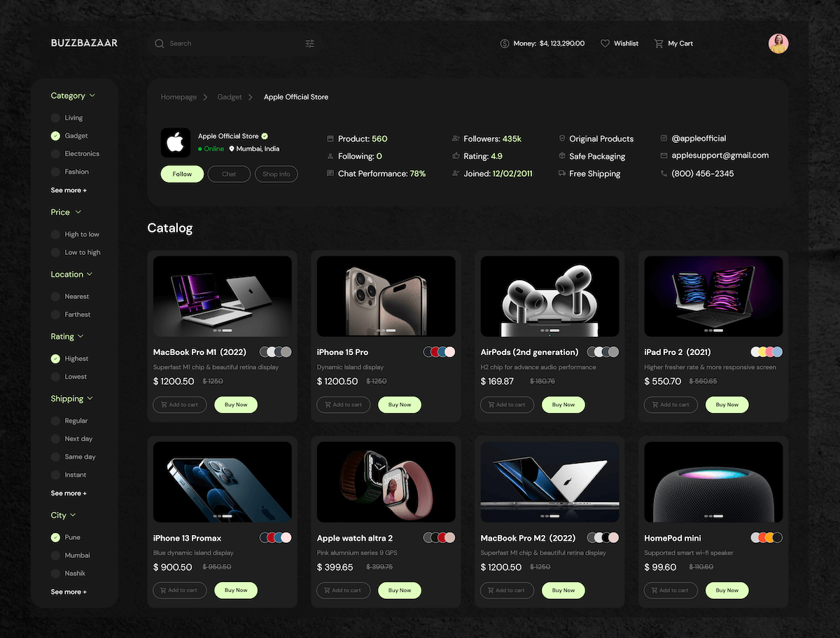Click the Safe Packaging box icon
Image resolution: width=840 pixels, height=638 pixels.
coord(562,156)
